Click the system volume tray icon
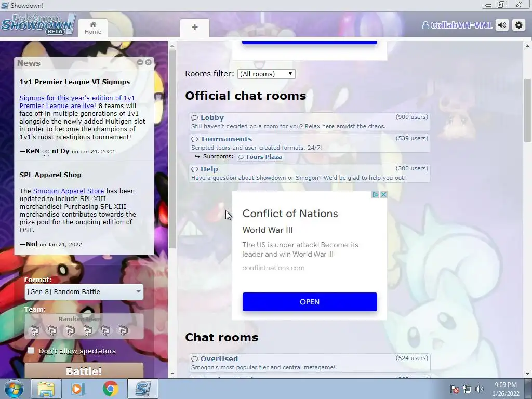 pos(479,389)
